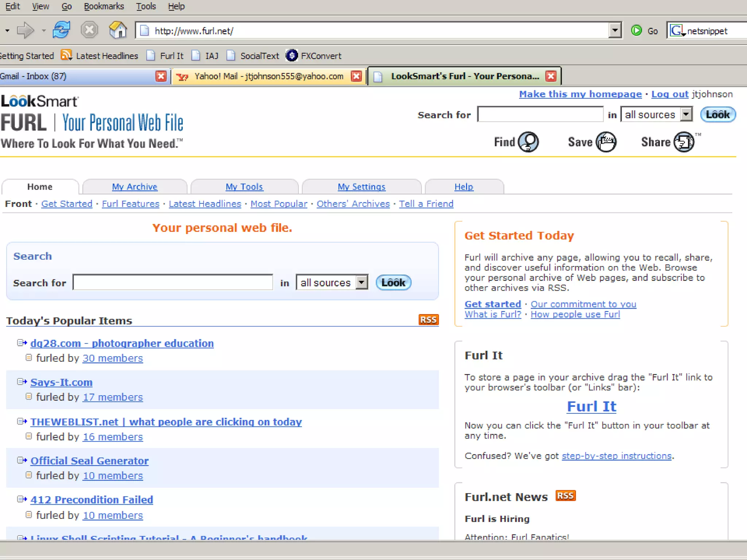The height and width of the screenshot is (560, 747).
Task: Click the 'How people use Furl' link
Action: coord(575,314)
